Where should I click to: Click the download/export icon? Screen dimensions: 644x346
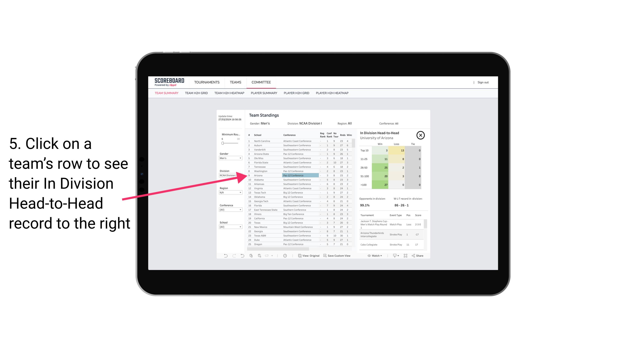tap(394, 256)
